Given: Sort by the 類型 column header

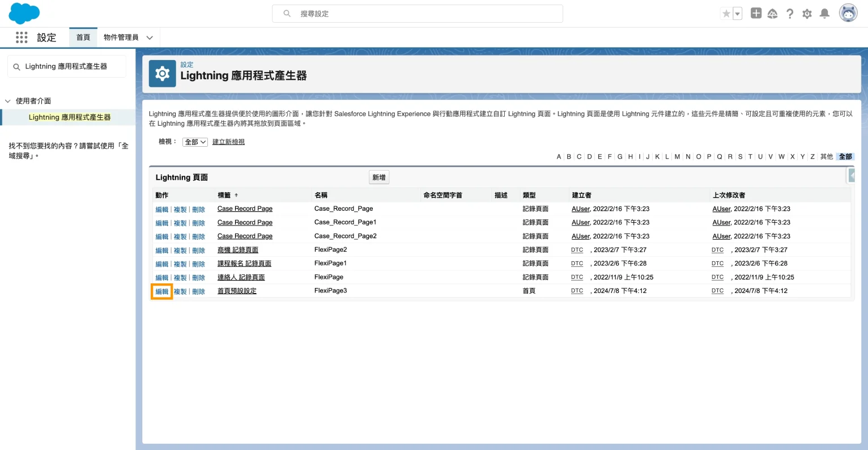Looking at the screenshot, I should pyautogui.click(x=529, y=195).
